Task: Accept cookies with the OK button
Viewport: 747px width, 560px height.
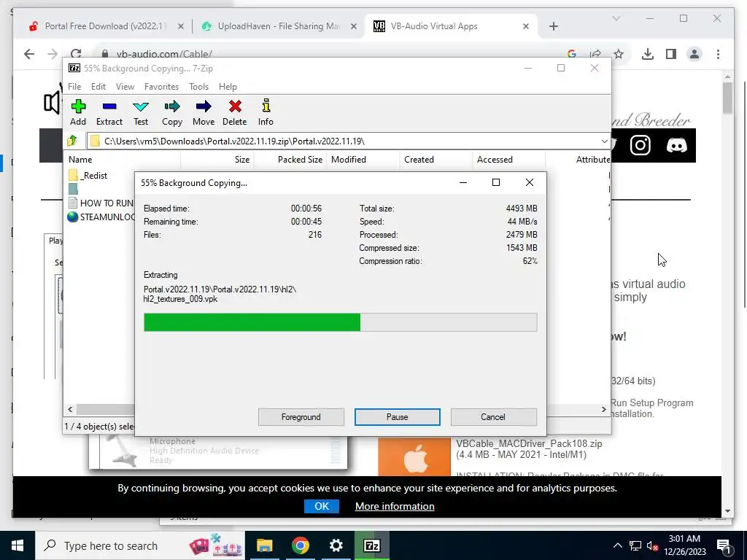Action: click(322, 506)
